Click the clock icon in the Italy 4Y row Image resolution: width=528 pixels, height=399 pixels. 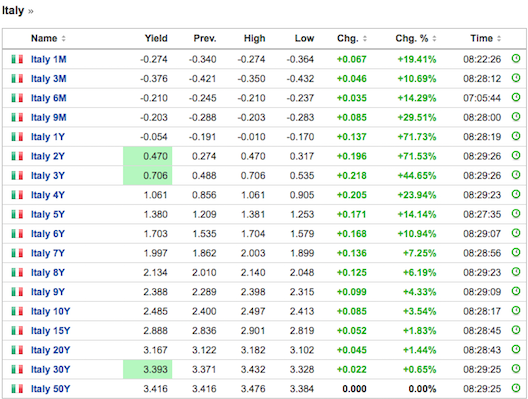click(x=516, y=194)
